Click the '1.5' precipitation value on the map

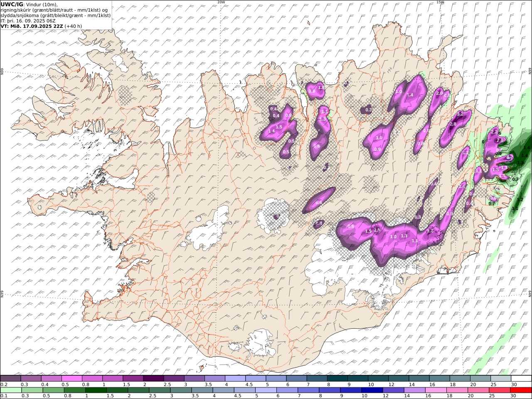[279, 127]
